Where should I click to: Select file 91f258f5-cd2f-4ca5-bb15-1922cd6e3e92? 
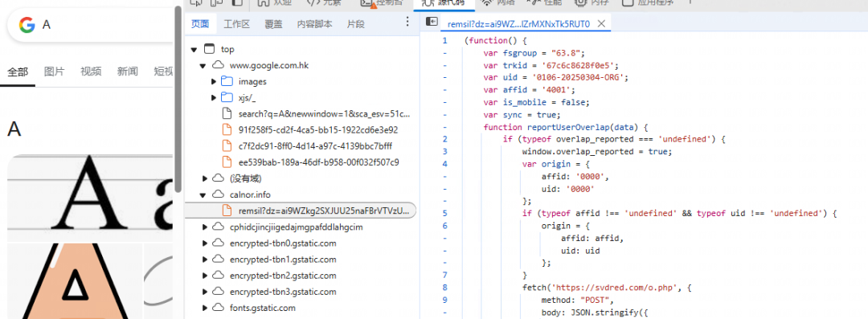coord(318,130)
